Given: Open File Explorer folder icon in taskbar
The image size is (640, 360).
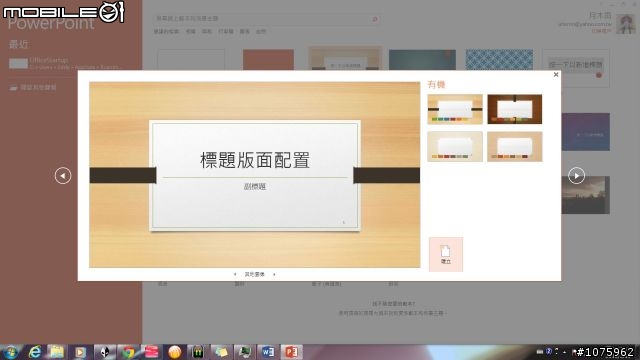Looking at the screenshot, I should point(57,352).
